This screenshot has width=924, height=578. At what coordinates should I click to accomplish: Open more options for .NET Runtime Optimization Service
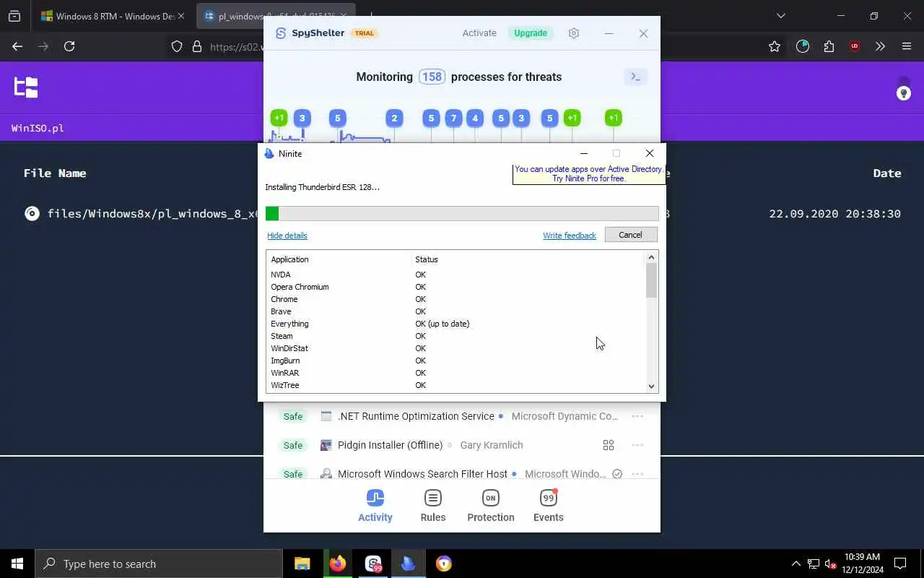(637, 416)
